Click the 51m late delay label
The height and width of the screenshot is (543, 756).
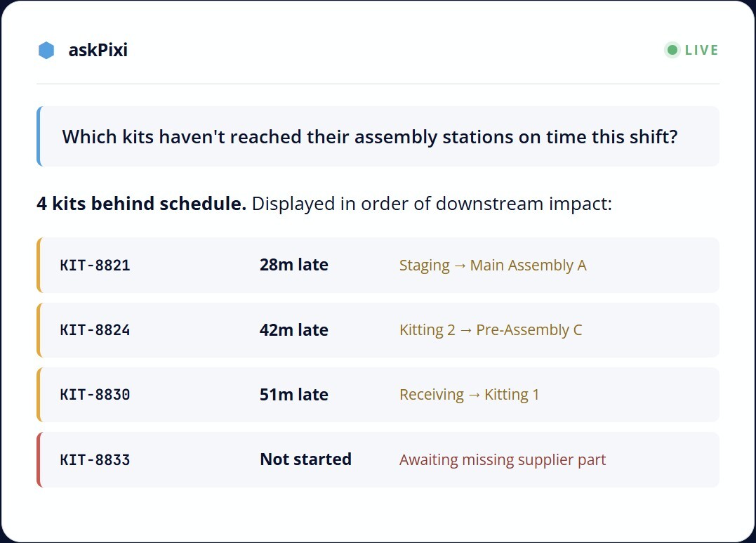[294, 395]
